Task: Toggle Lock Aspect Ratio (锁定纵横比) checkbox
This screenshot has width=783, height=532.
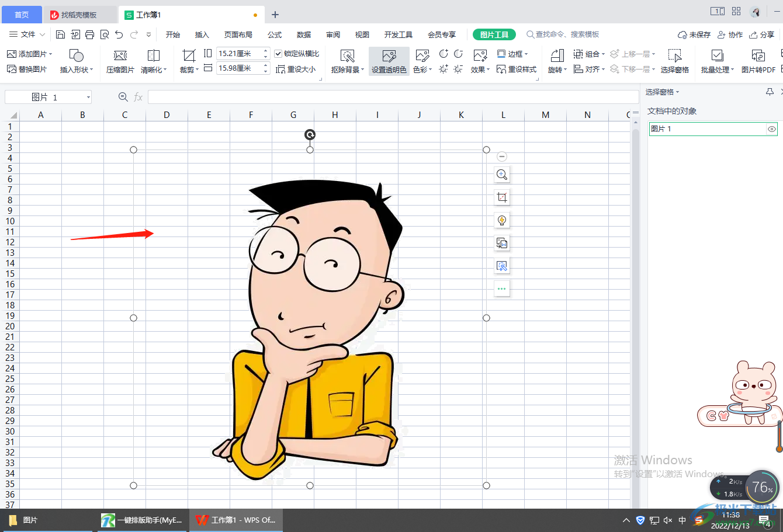Action: pos(278,54)
